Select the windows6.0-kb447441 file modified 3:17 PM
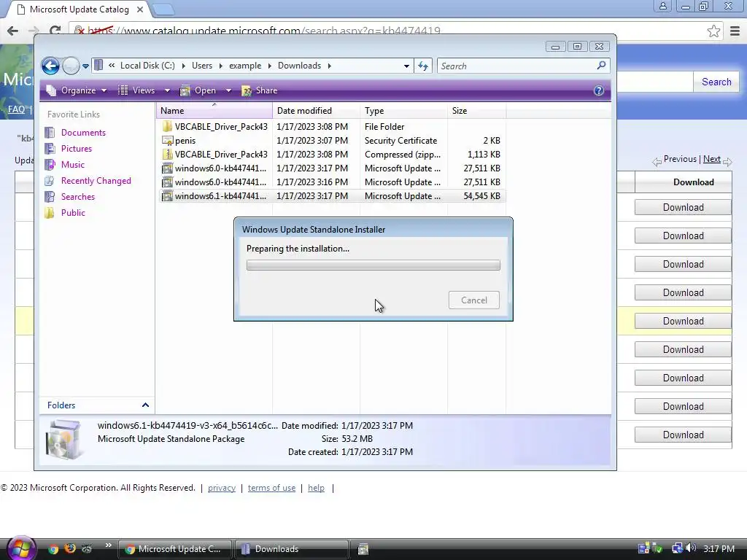 tap(331, 168)
